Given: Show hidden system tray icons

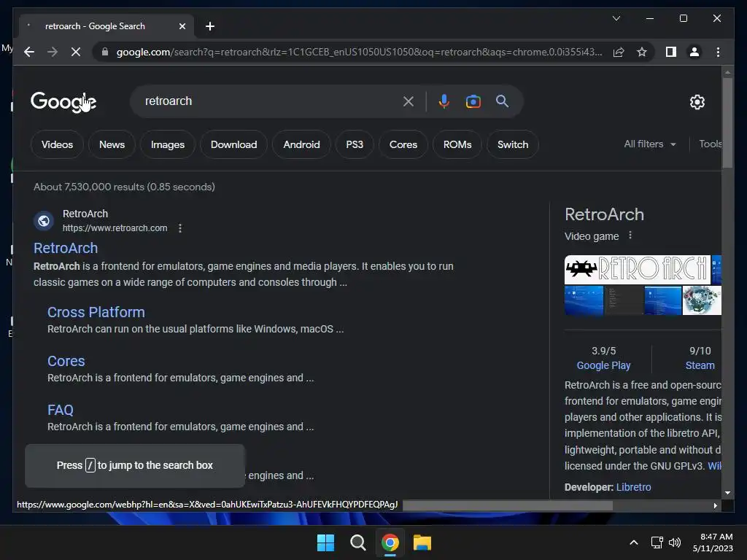Looking at the screenshot, I should tap(634, 542).
